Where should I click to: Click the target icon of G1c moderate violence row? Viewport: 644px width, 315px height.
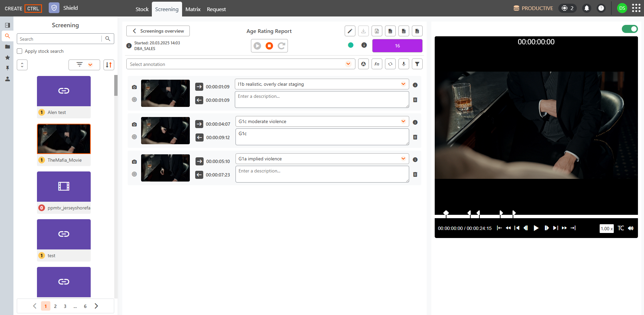coord(134,137)
